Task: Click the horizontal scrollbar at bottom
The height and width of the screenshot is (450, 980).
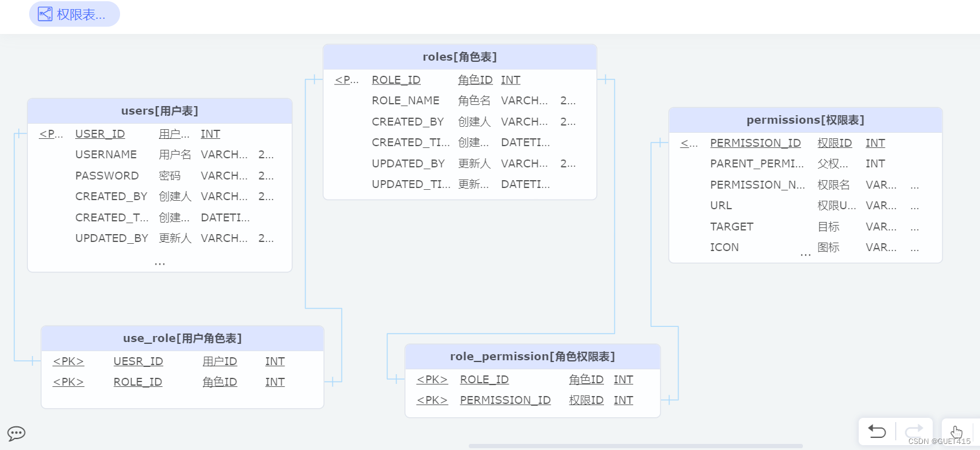Action: click(636, 446)
